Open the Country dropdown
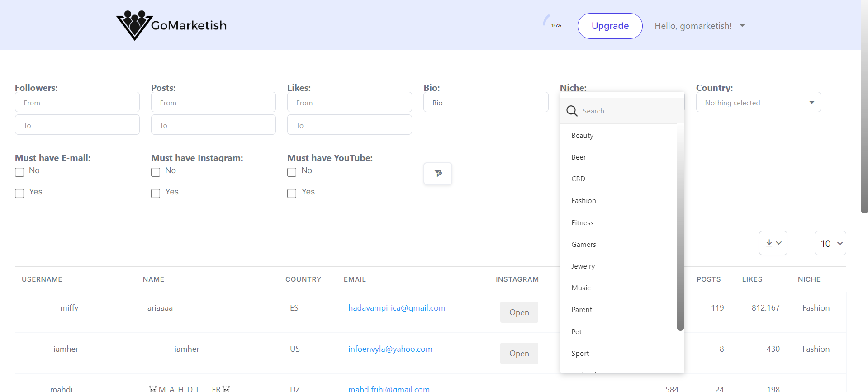Image resolution: width=868 pixels, height=392 pixels. 758,103
